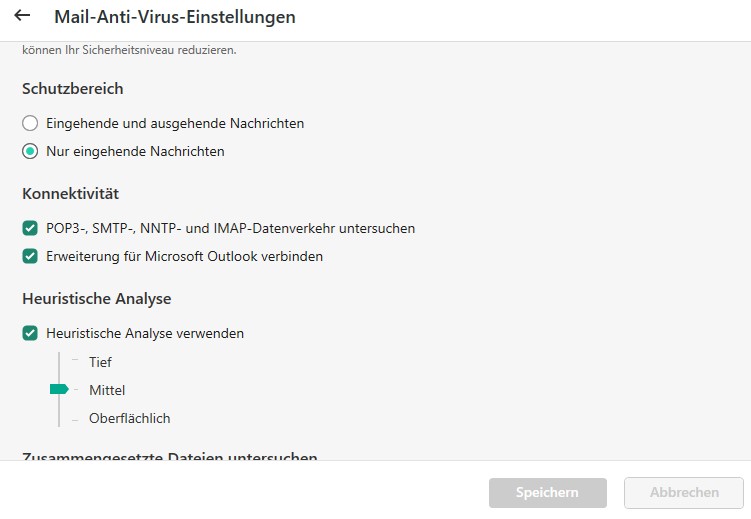Click the 'Schutzbereich' section heading
The width and height of the screenshot is (751, 519).
tap(72, 89)
